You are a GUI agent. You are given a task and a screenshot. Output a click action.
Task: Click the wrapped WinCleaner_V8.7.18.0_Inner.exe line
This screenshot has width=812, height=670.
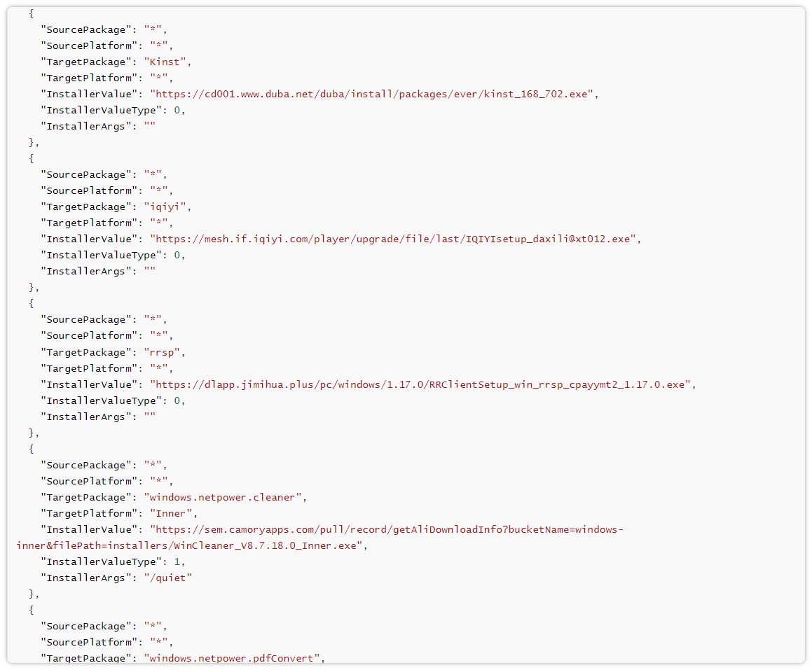pos(191,545)
